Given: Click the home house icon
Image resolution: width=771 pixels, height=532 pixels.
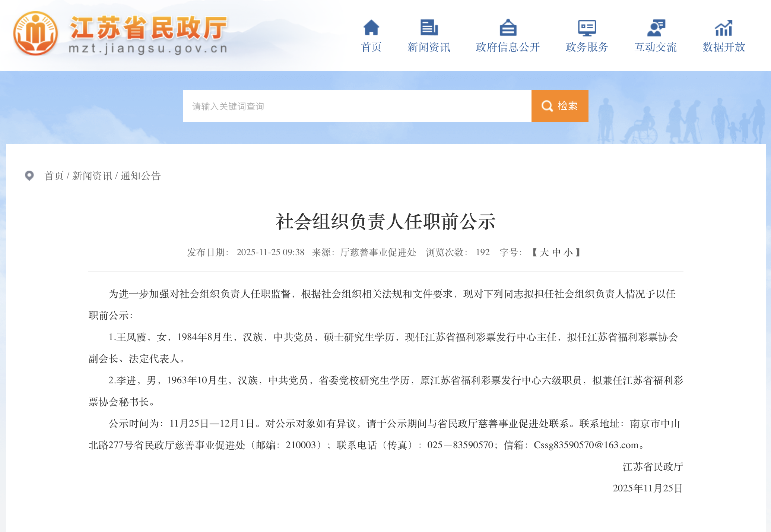Looking at the screenshot, I should click(x=371, y=28).
